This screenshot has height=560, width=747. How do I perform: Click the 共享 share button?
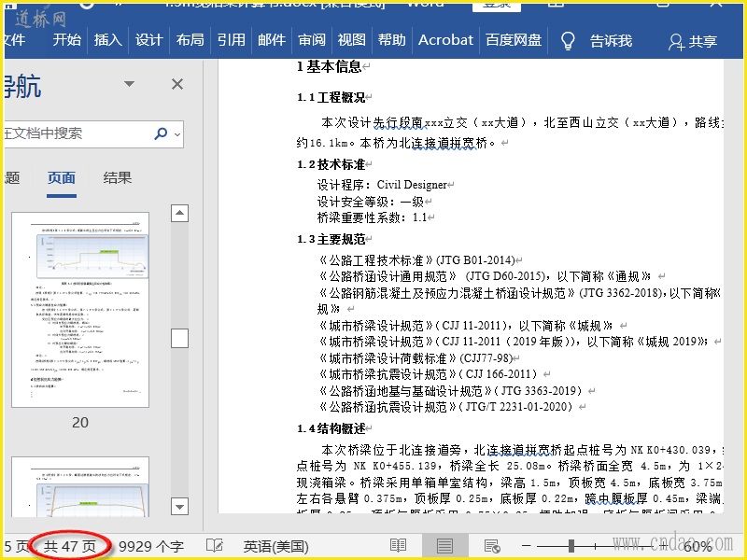[x=693, y=41]
